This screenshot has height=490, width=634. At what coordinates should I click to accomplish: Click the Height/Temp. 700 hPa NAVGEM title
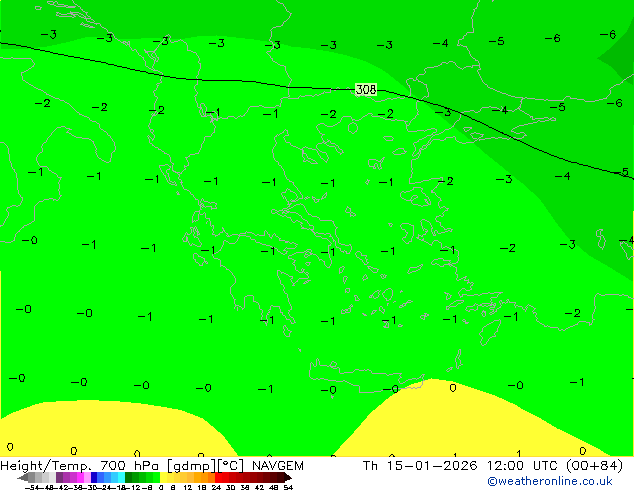[x=152, y=466]
